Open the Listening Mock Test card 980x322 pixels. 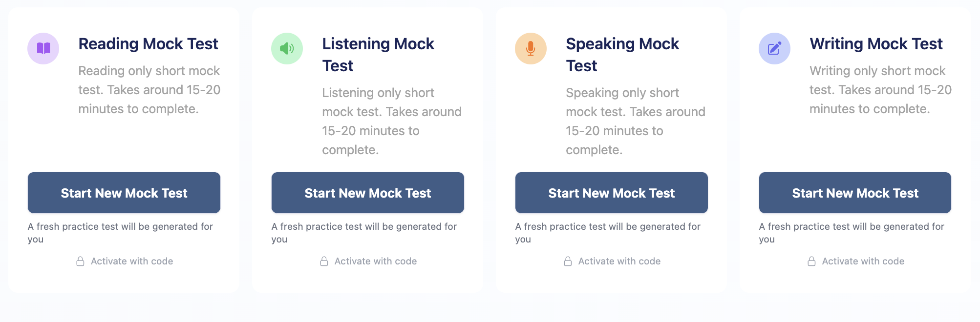coord(367,146)
